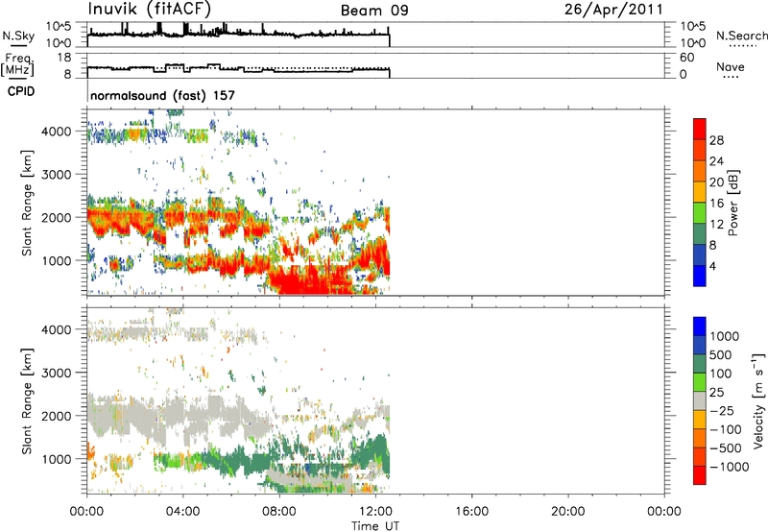Click the blue bottom segment of the power colorbar
The height and width of the screenshot is (532, 768).
click(x=700, y=276)
